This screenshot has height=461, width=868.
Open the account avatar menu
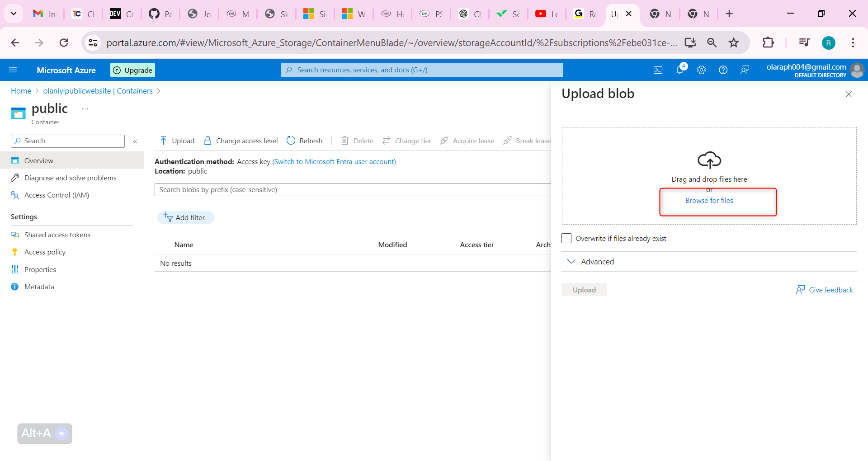point(857,70)
